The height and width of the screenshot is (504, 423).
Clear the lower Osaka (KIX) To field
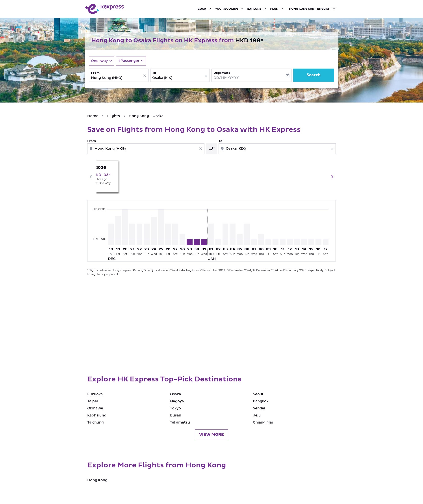[332, 149]
